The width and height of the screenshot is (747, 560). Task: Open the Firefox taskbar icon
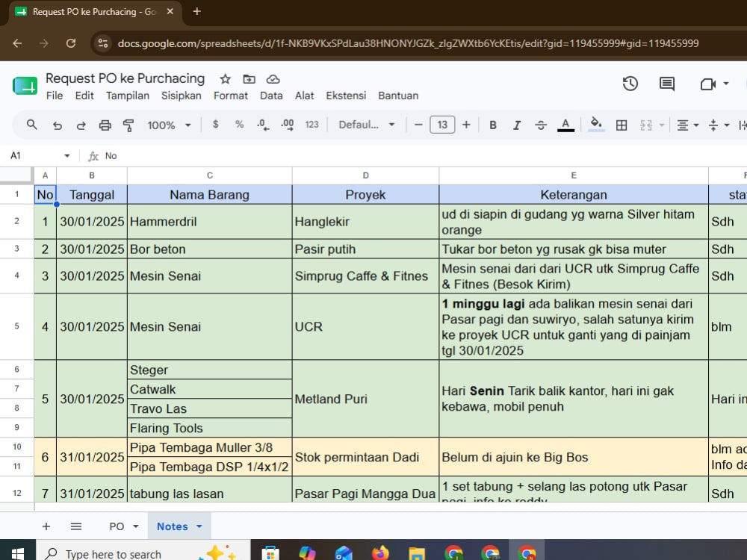click(x=380, y=553)
